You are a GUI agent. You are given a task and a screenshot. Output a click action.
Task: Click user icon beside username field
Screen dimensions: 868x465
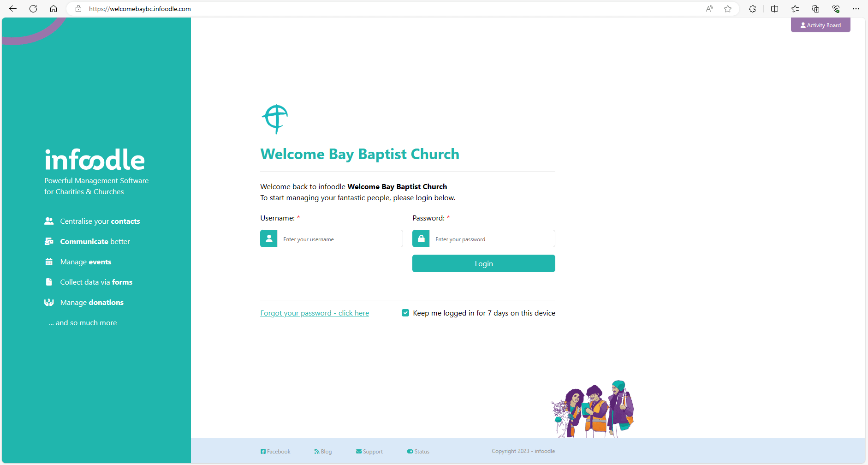[x=269, y=238]
